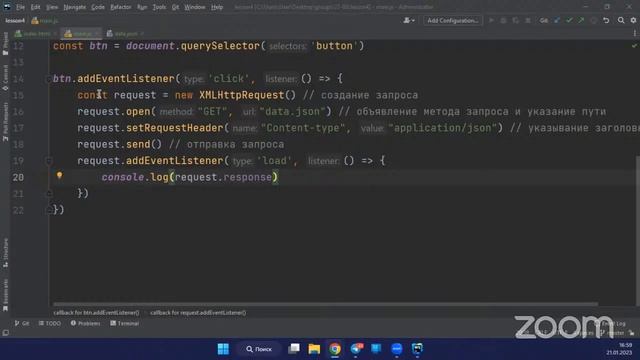Open the Add Configuration dropdown
640x360 pixels.
point(453,20)
